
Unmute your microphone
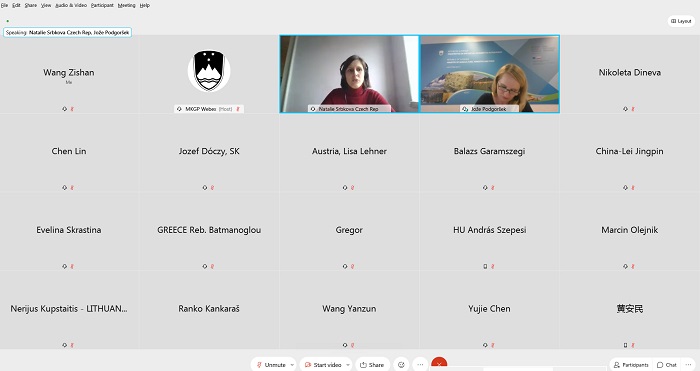tap(271, 365)
